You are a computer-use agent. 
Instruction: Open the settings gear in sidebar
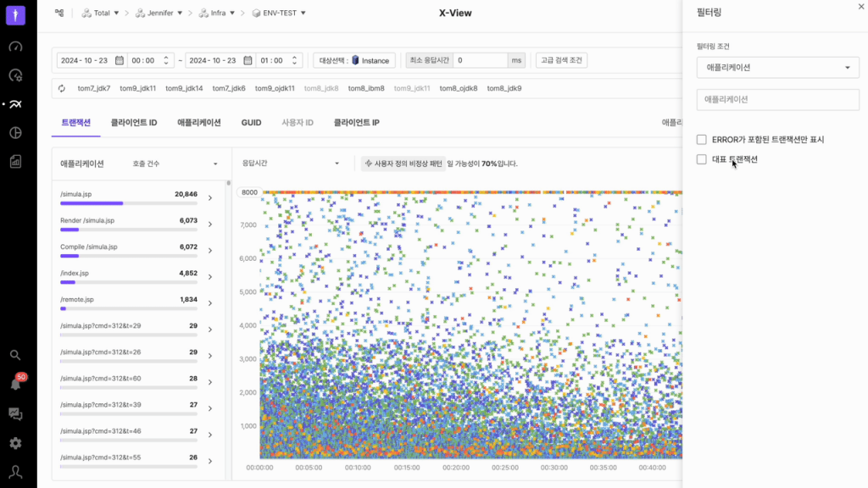point(15,443)
